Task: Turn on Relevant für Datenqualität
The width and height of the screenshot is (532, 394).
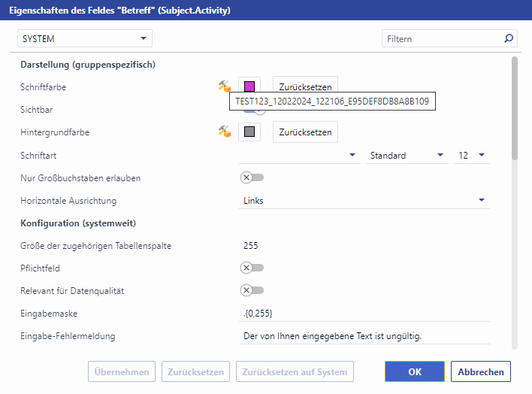Action: [x=251, y=290]
